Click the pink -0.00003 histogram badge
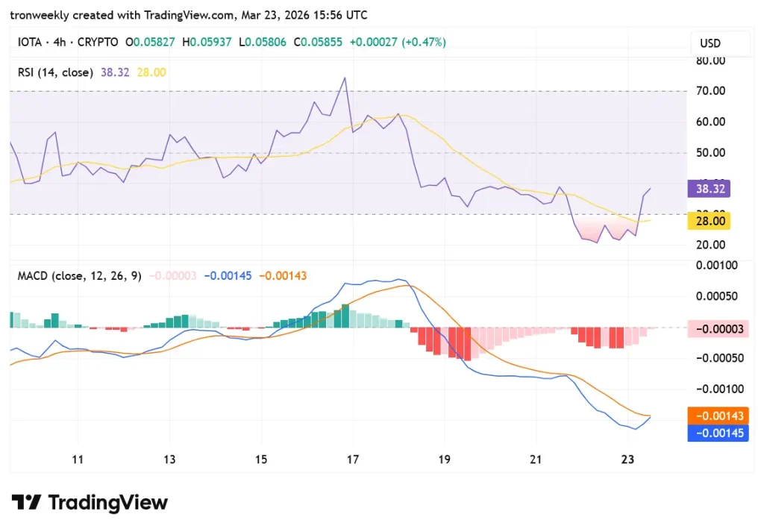 tap(717, 328)
